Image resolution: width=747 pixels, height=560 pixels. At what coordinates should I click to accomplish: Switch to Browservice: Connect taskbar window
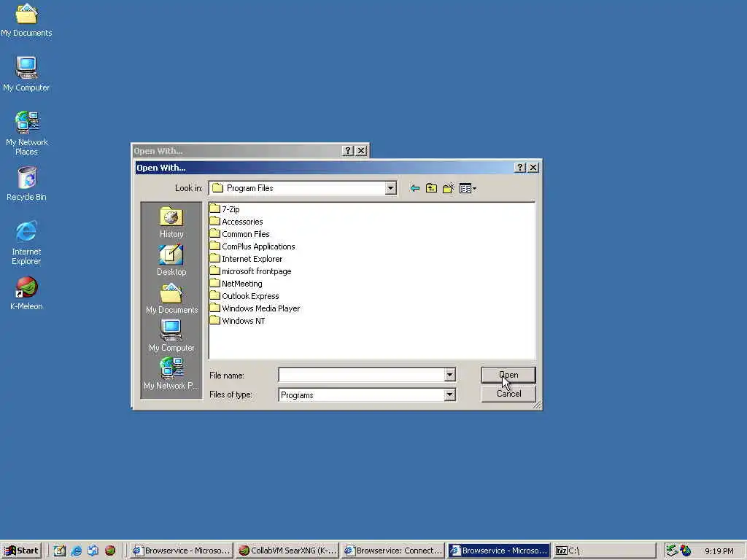point(393,551)
